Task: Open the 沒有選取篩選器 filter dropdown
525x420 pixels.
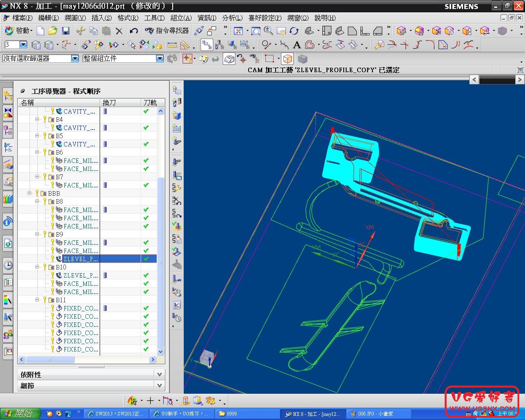Action: [75, 59]
